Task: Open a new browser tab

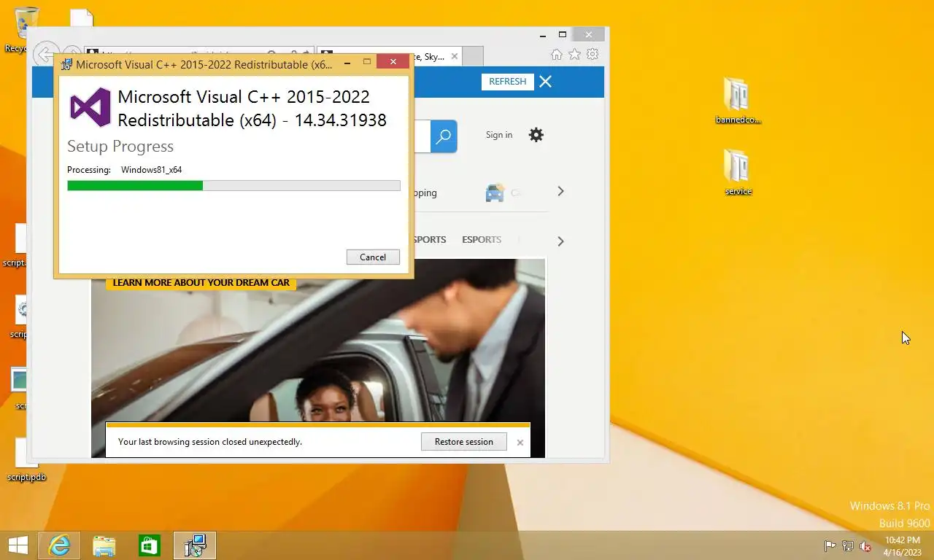Action: click(473, 56)
